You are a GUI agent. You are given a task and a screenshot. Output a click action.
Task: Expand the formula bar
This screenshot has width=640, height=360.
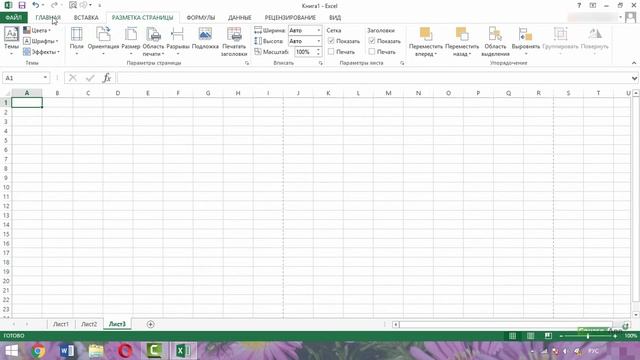634,78
